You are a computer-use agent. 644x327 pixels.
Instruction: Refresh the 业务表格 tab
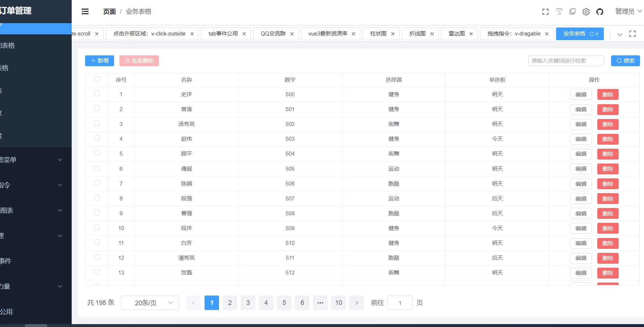pos(592,34)
